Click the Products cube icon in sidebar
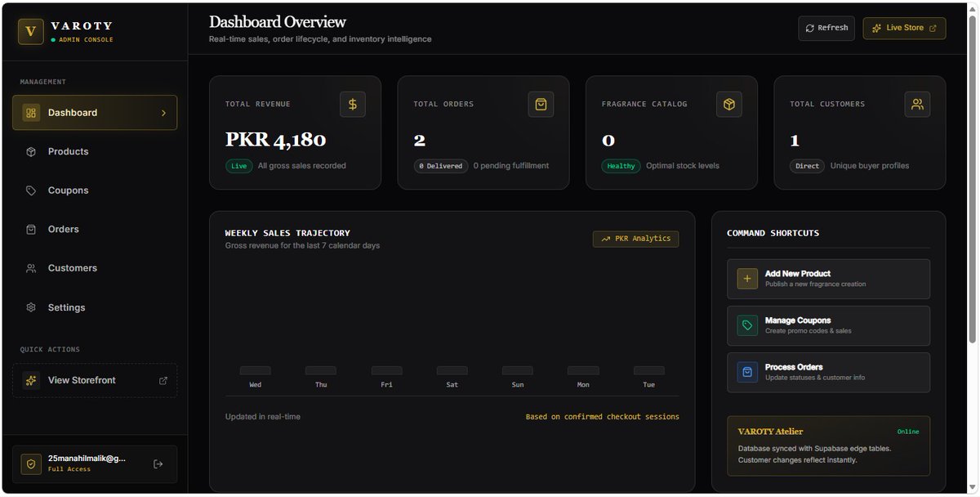This screenshot has height=497, width=980. (31, 152)
